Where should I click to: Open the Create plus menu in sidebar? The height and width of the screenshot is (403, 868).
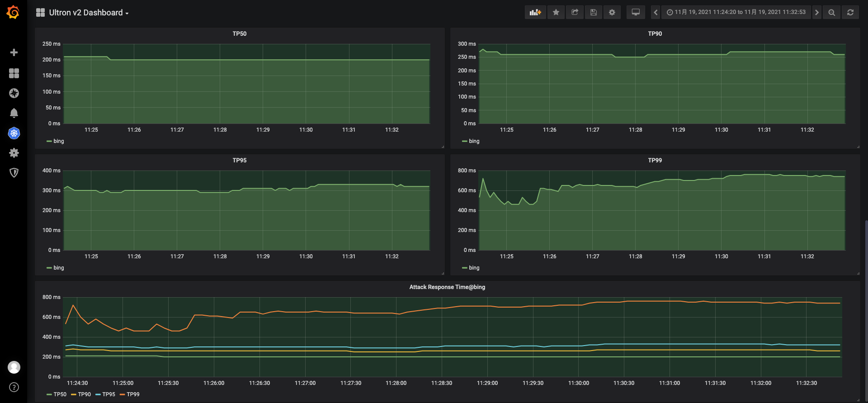(x=14, y=52)
